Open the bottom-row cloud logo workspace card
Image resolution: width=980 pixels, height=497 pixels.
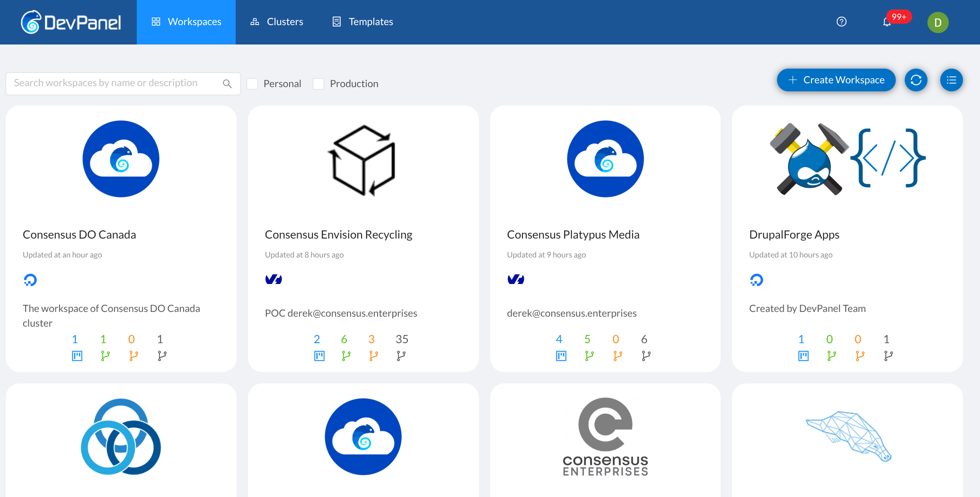click(x=363, y=440)
